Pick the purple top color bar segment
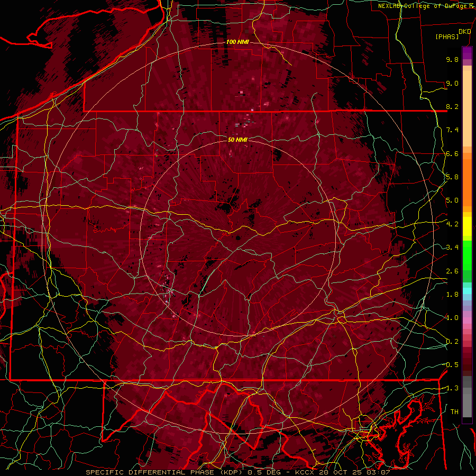Image resolution: width=476 pixels, height=476 pixels. point(467,53)
